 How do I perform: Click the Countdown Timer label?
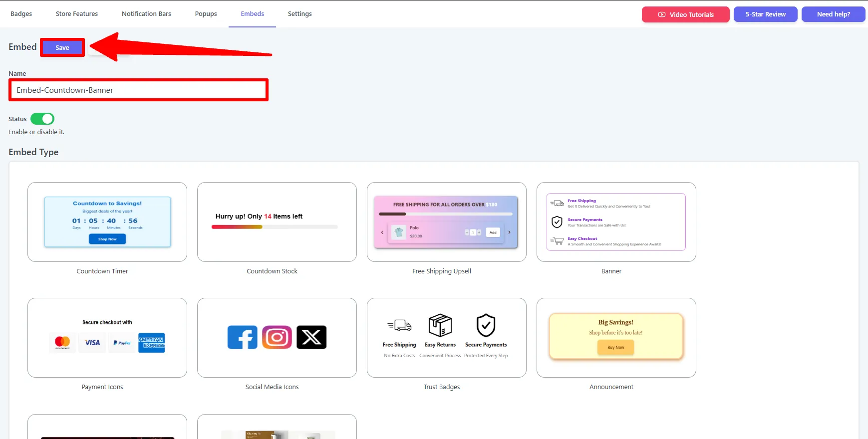102,271
